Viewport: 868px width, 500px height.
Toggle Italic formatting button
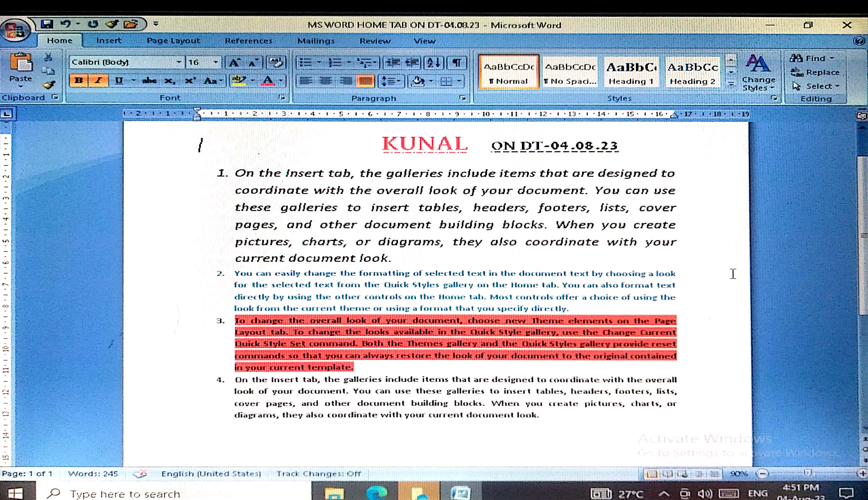pos(98,81)
